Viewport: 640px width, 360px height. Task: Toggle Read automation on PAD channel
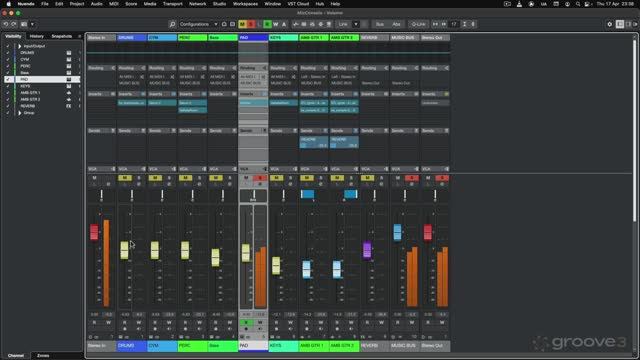(x=246, y=322)
